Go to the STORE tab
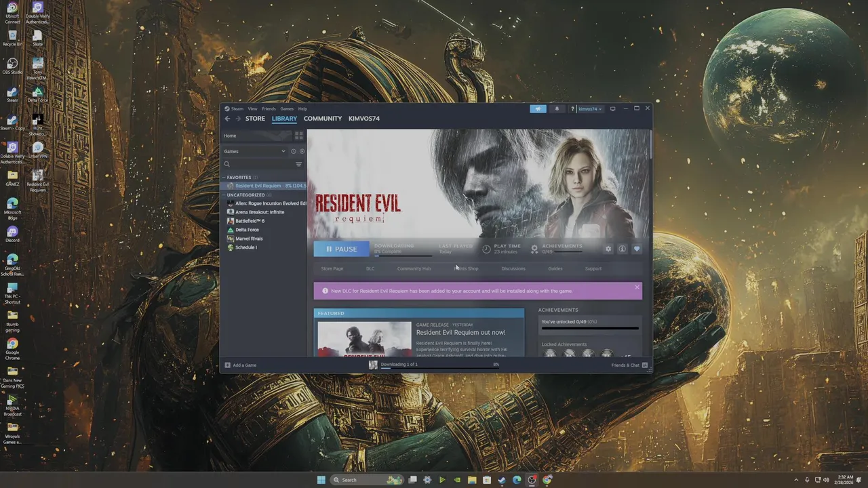Viewport: 868px width, 488px height. click(255, 119)
